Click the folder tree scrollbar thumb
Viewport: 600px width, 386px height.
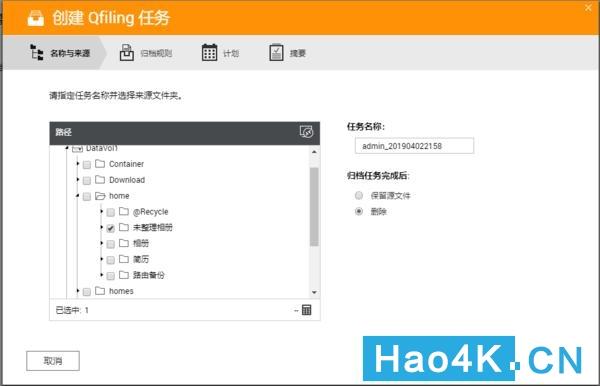314,207
